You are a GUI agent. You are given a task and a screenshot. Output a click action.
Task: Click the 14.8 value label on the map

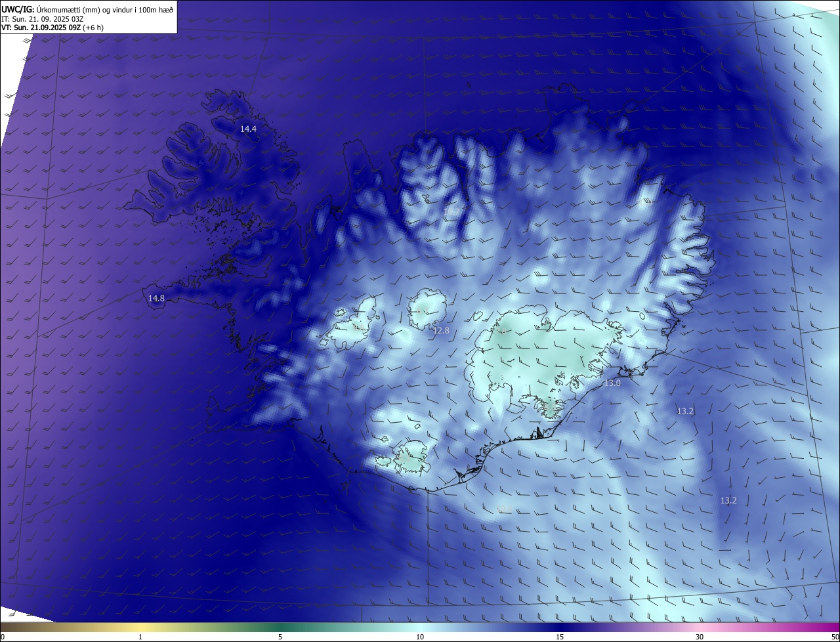click(x=156, y=298)
